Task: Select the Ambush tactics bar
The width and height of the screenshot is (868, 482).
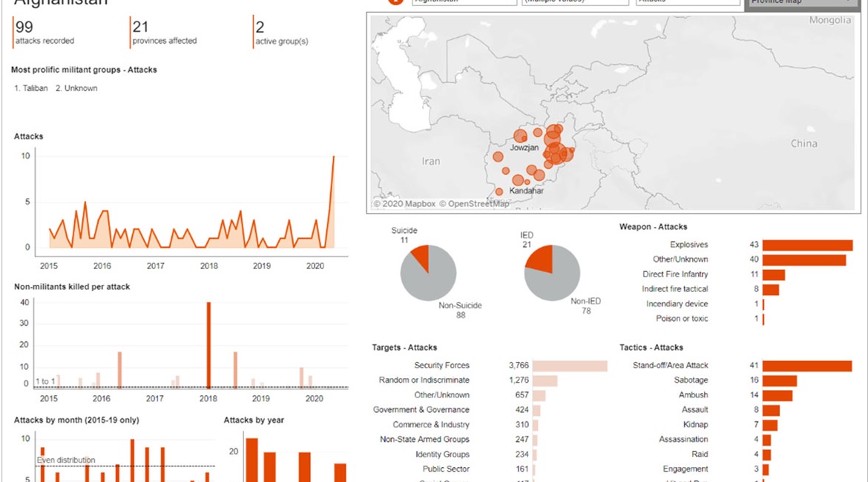Action: tap(777, 396)
